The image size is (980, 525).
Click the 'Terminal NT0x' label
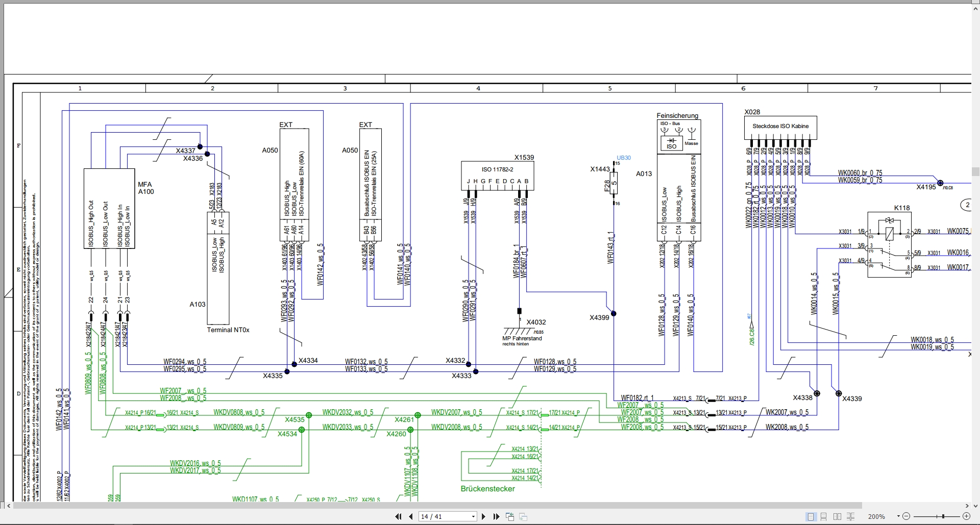click(228, 330)
